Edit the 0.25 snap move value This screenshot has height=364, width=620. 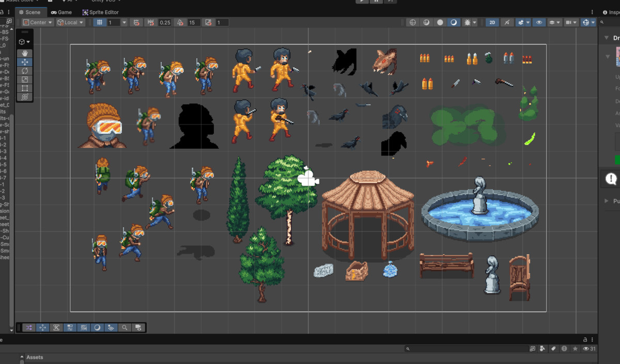(x=165, y=23)
